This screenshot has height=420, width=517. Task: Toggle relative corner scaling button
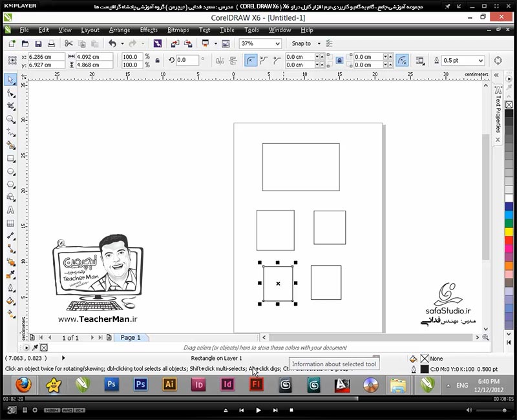(x=402, y=61)
